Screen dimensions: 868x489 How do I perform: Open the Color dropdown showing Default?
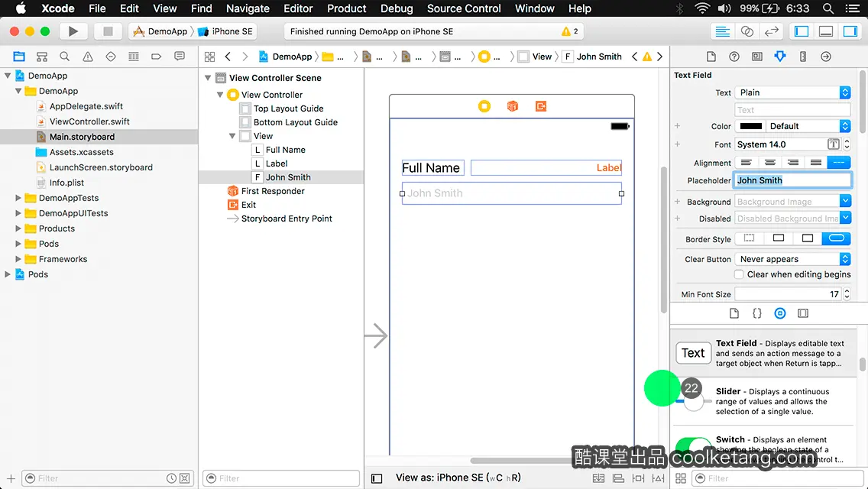(x=808, y=126)
